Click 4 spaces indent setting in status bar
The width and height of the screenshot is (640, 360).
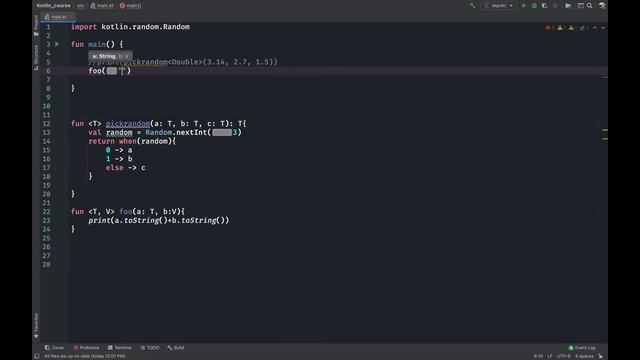pyautogui.click(x=584, y=356)
